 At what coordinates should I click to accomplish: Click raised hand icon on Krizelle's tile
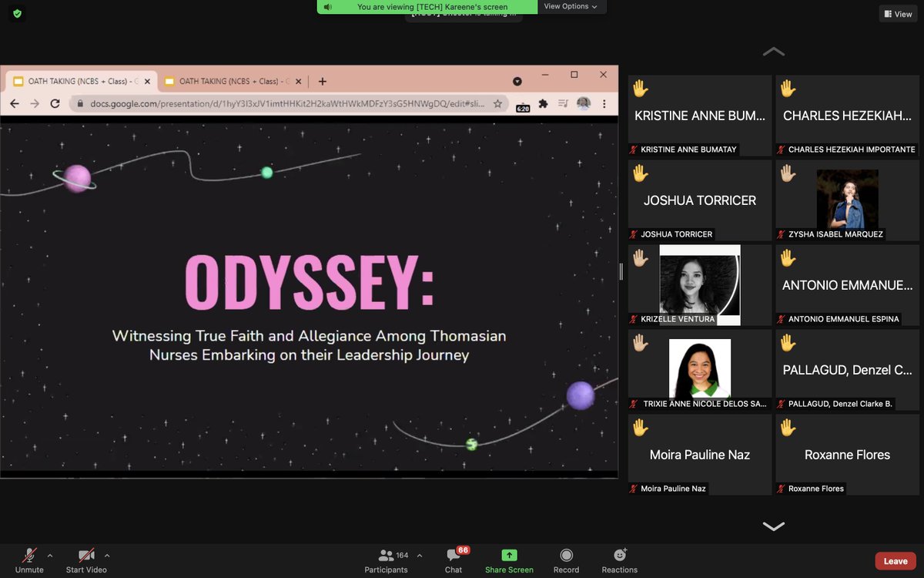tap(641, 258)
